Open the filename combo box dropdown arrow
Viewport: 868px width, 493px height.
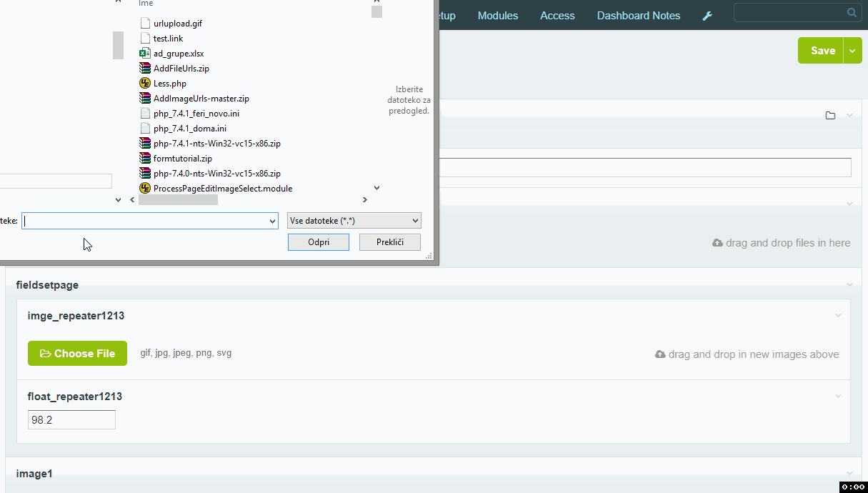point(272,221)
